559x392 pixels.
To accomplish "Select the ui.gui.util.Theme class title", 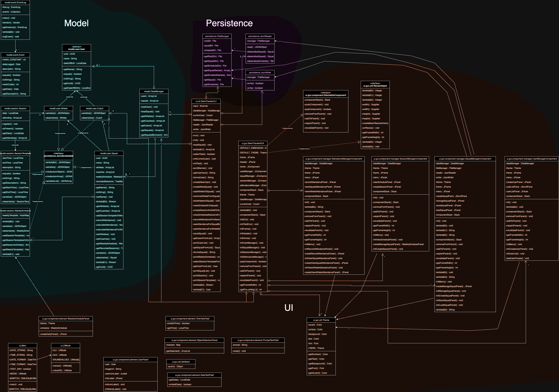I will (321, 320).
